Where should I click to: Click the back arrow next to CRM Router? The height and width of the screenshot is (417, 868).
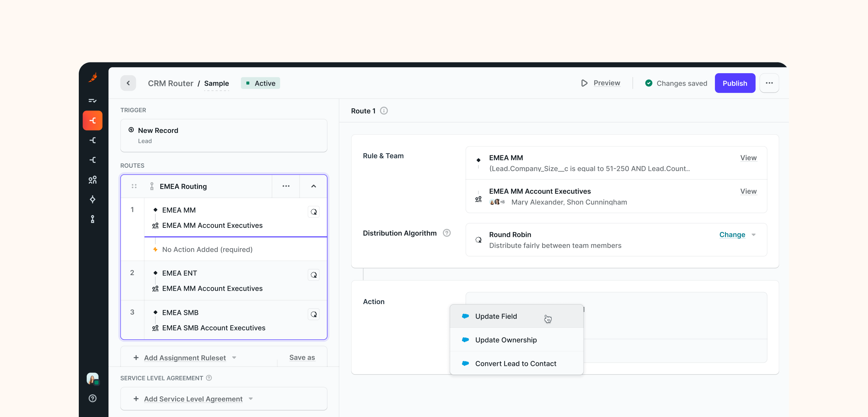click(128, 83)
